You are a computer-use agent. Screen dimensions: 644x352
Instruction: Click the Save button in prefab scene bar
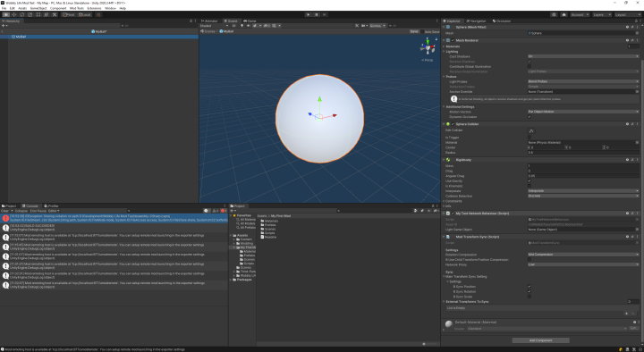point(414,31)
